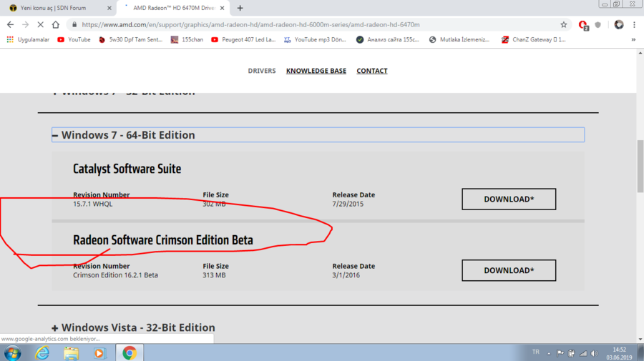Open the taskbar clock showing 14:52
The width and height of the screenshot is (644, 361).
tap(620, 353)
